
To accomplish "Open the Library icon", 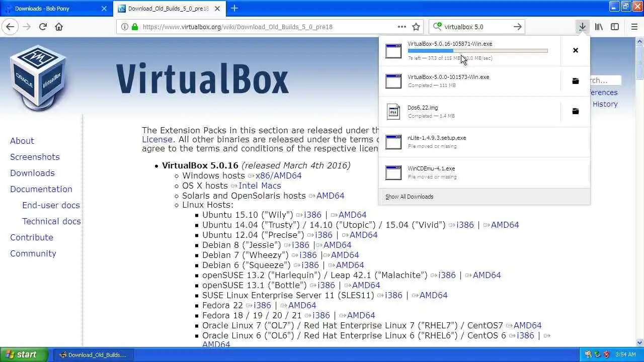I will point(599,27).
